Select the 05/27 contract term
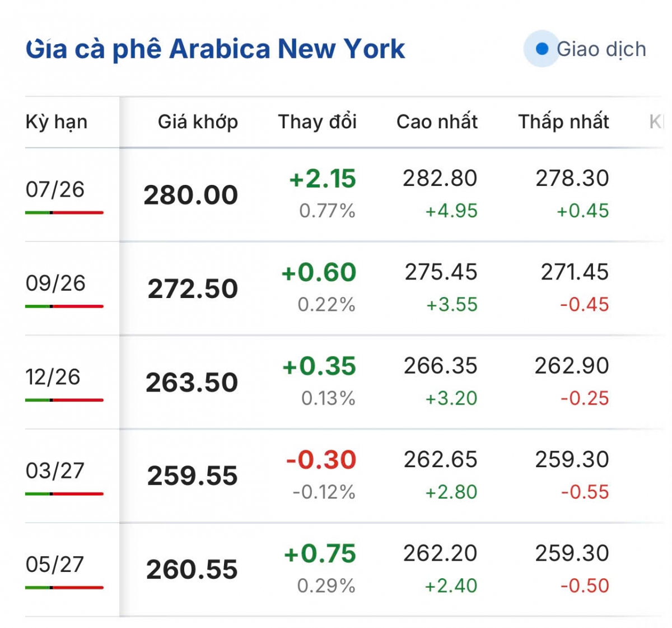Image resolution: width=672 pixels, height=628 pixels. pyautogui.click(x=55, y=564)
